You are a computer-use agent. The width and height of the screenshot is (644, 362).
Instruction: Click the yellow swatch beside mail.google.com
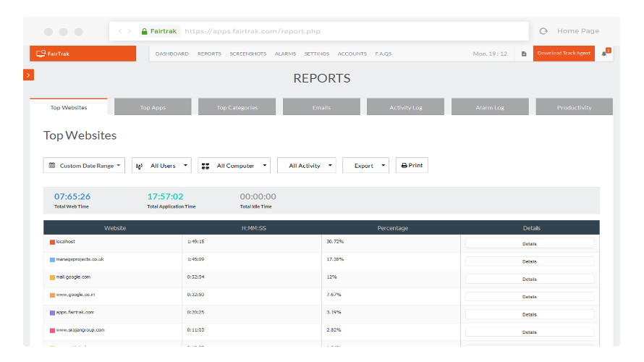pyautogui.click(x=52, y=277)
